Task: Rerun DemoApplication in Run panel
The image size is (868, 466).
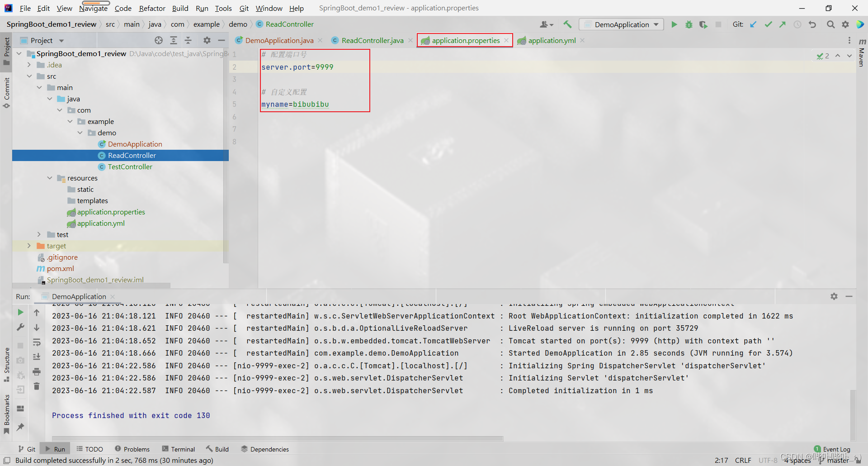Action: pos(20,312)
